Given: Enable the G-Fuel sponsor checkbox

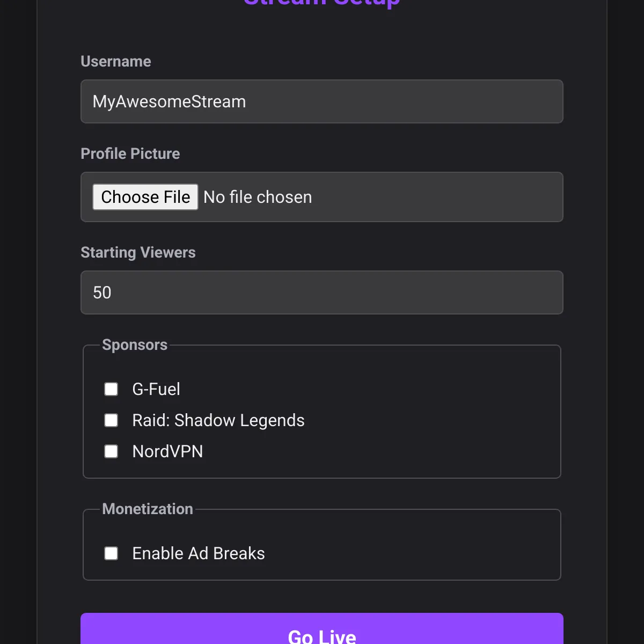Looking at the screenshot, I should pos(111,389).
